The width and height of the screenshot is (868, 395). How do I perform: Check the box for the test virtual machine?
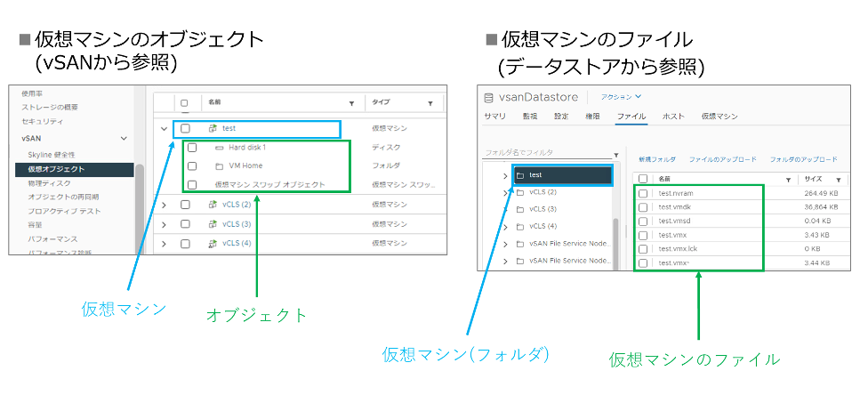(x=186, y=128)
